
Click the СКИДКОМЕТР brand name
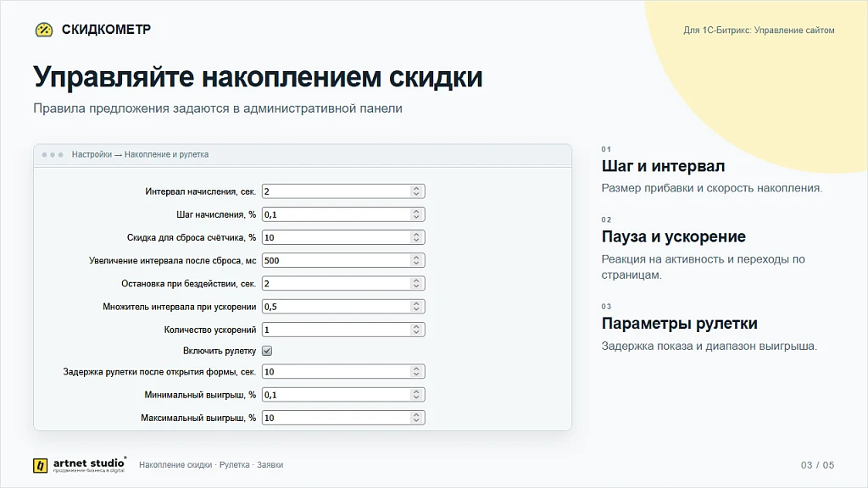pyautogui.click(x=106, y=30)
